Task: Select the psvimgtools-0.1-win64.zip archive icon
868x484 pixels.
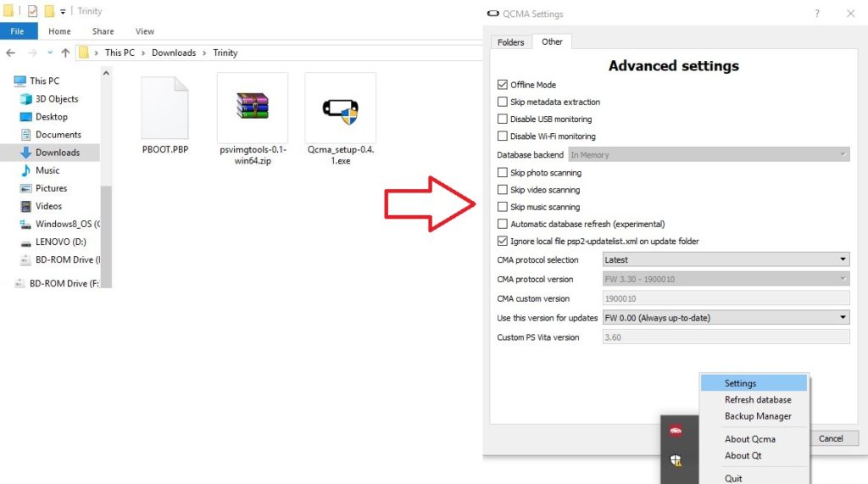Action: click(x=253, y=106)
